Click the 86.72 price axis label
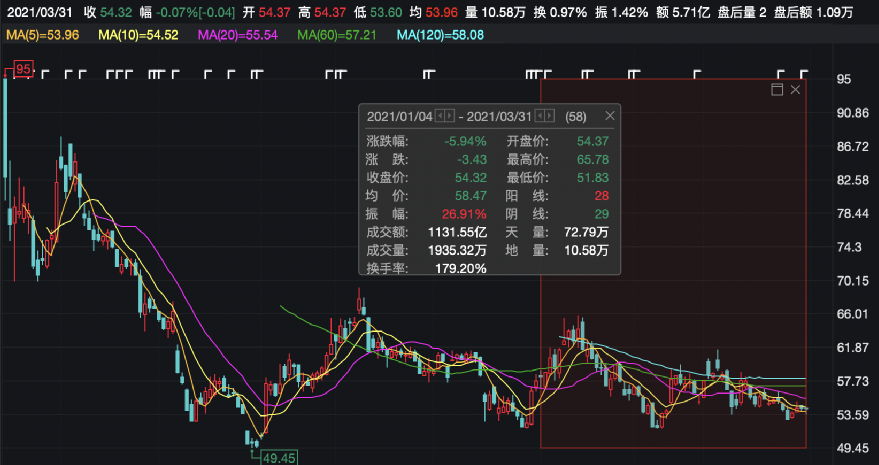Screen dimensions: 879x465 [852, 147]
